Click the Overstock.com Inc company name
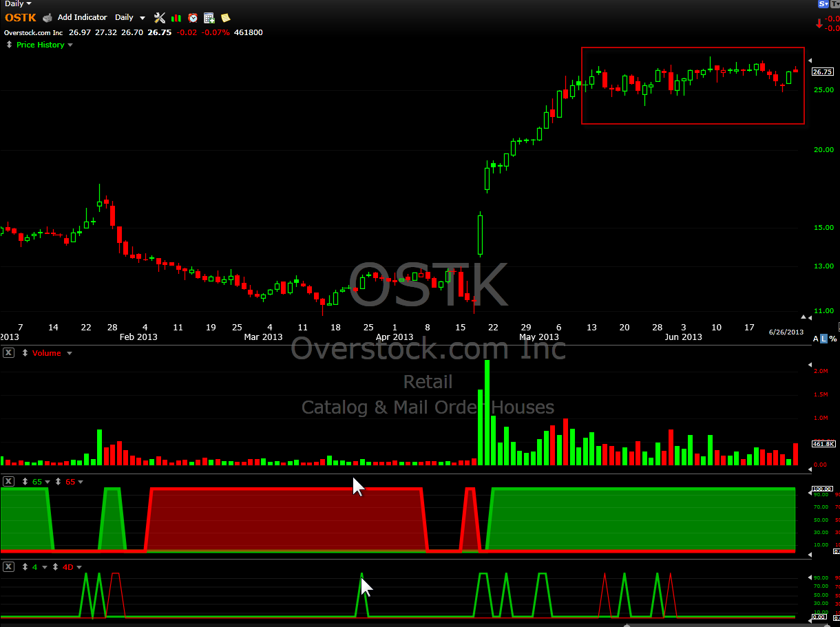This screenshot has height=627, width=840. (33, 32)
